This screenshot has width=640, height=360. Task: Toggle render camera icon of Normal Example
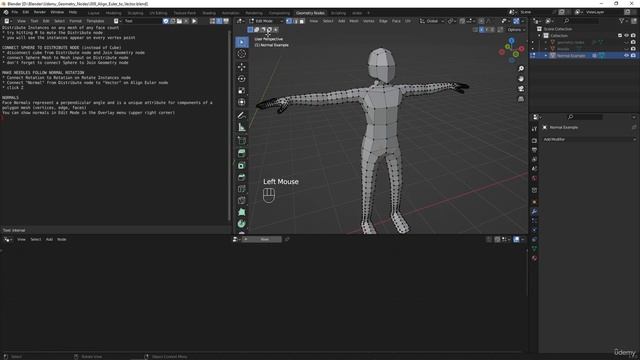633,56
